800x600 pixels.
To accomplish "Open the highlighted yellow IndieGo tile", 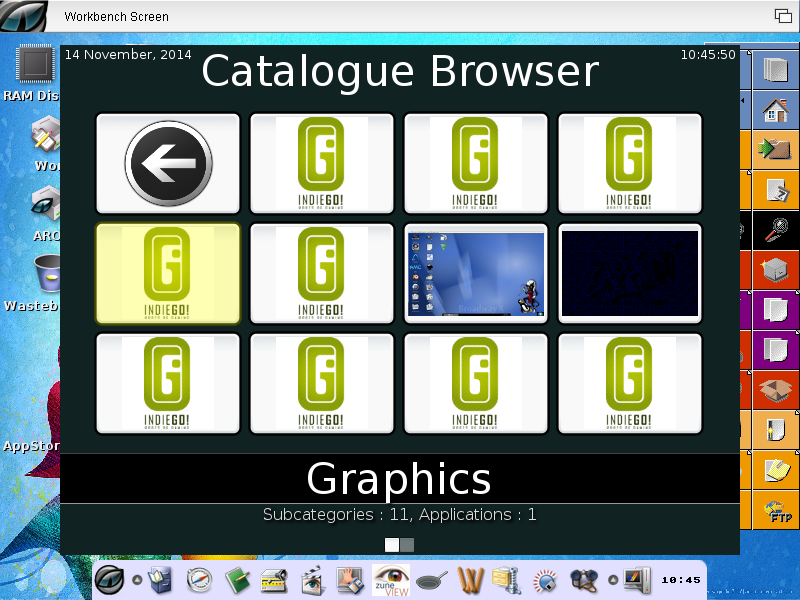I will coord(168,273).
